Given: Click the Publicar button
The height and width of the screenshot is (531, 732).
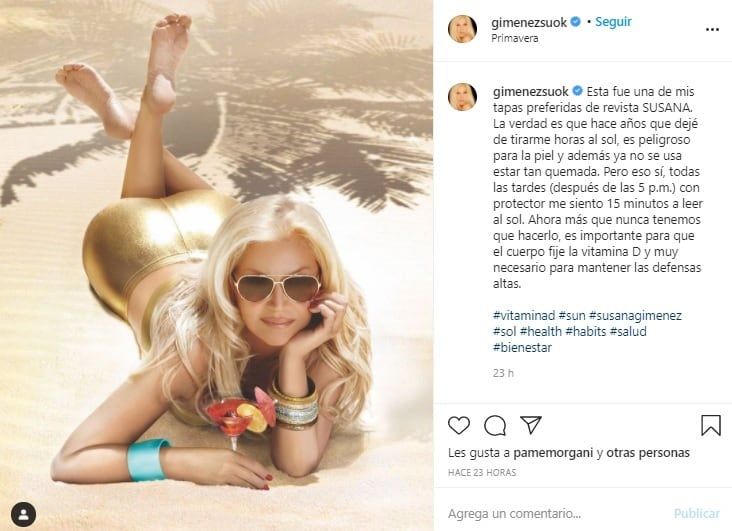Looking at the screenshot, I should 697,514.
